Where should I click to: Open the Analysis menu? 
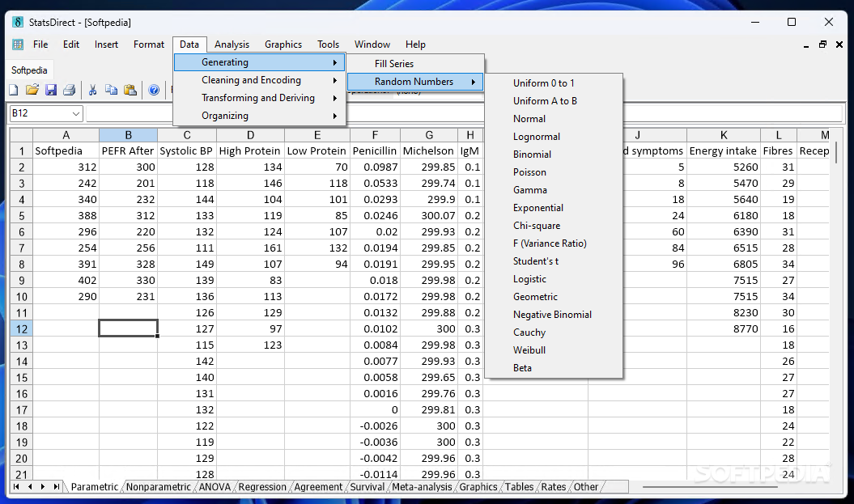pyautogui.click(x=232, y=44)
